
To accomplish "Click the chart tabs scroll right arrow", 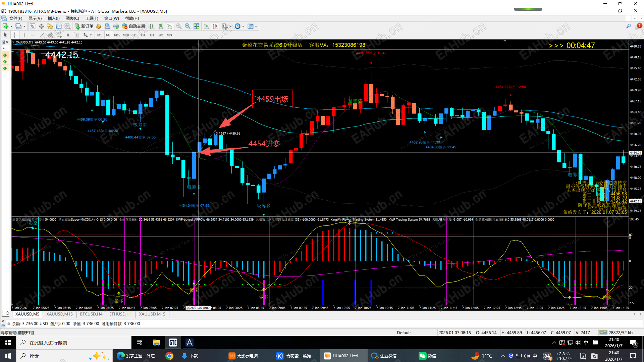I will tap(640, 314).
